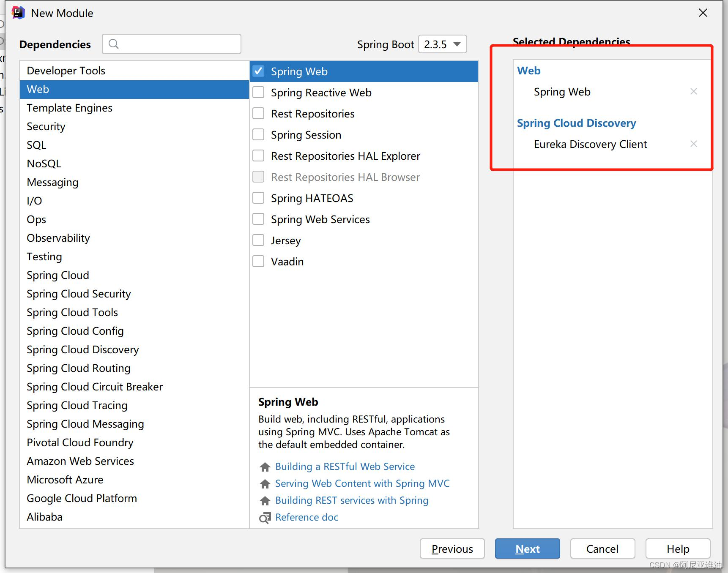The height and width of the screenshot is (573, 728).
Task: Tick the Jersey checkbox
Action: pos(258,240)
